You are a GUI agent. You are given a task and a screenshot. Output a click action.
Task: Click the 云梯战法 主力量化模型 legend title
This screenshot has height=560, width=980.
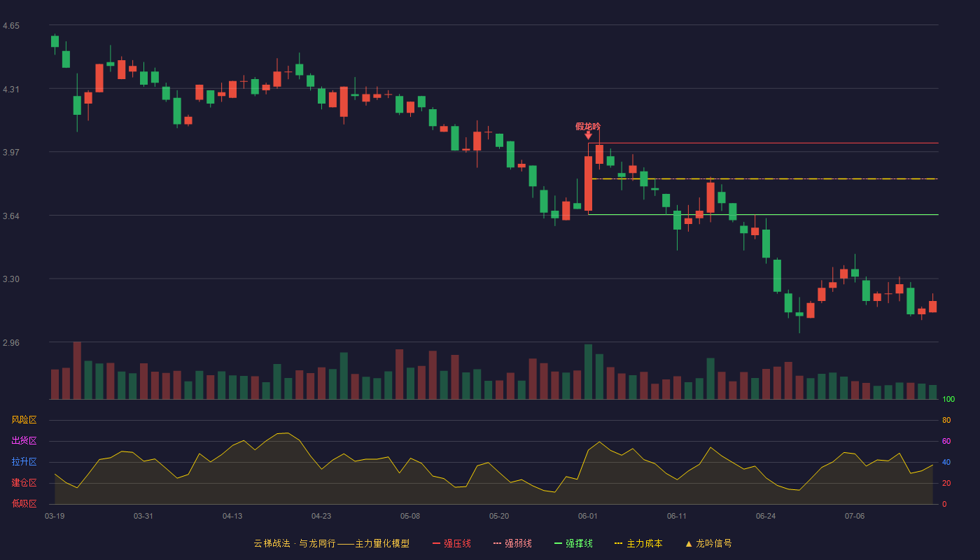point(331,543)
